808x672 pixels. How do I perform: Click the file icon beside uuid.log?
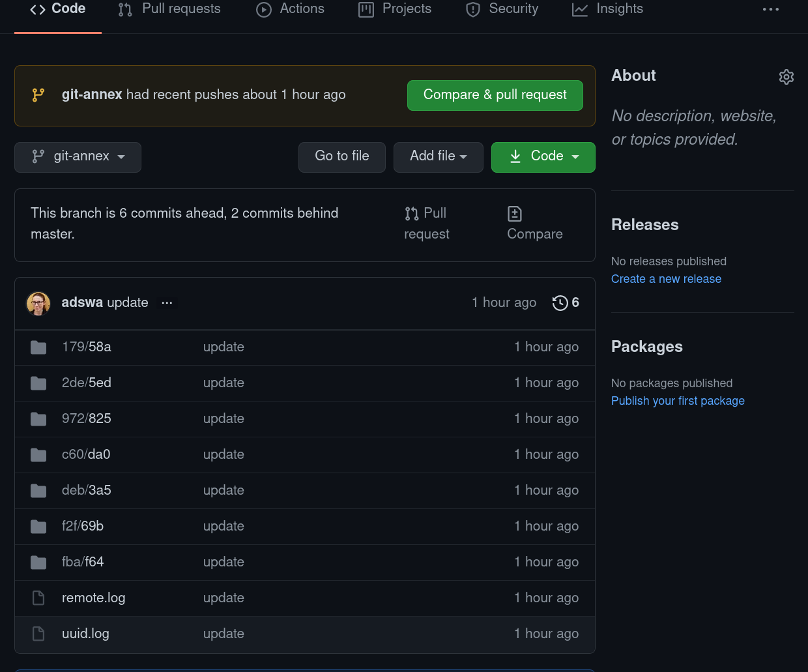coord(38,634)
